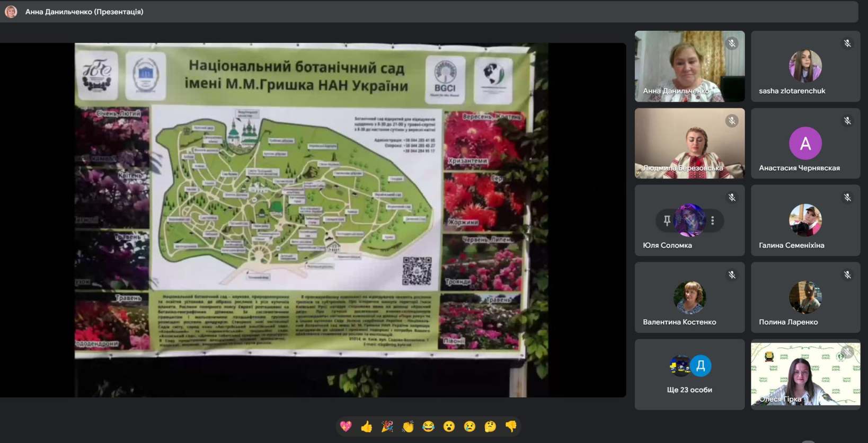
Task: Send the laughing face reaction
Action: [x=428, y=426]
